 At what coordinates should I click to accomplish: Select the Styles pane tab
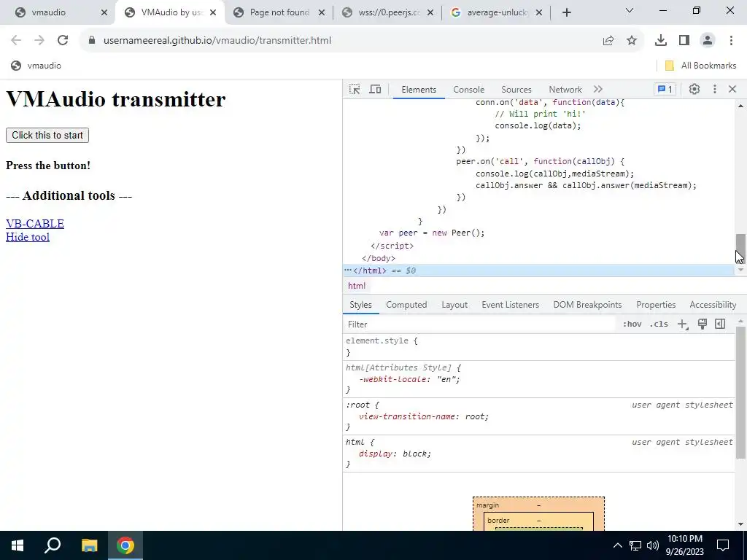coord(360,305)
